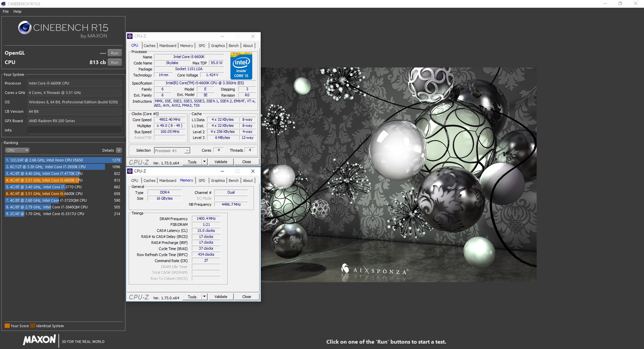Switch to SPD tab in lower CPU-Z window
The width and height of the screenshot is (644, 349).
click(x=202, y=181)
